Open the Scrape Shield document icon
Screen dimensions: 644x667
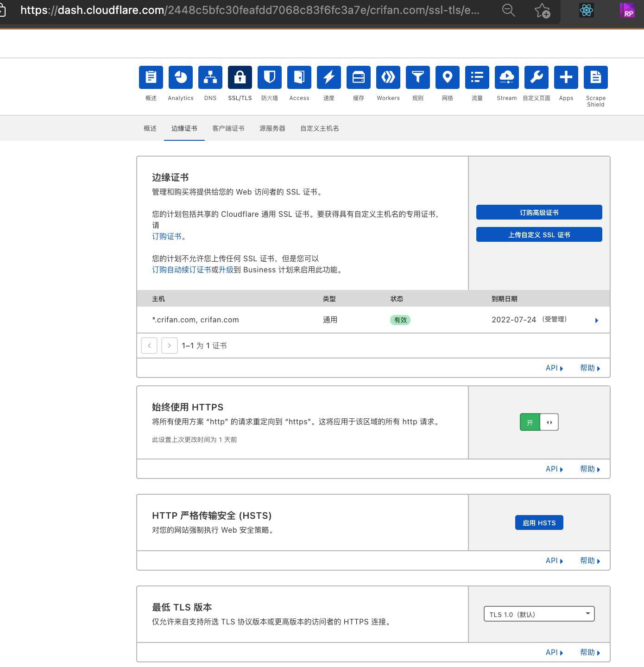coord(596,77)
